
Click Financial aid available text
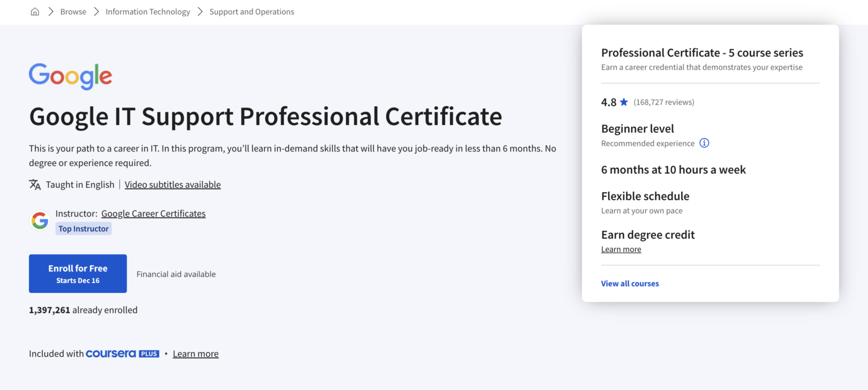tap(176, 274)
